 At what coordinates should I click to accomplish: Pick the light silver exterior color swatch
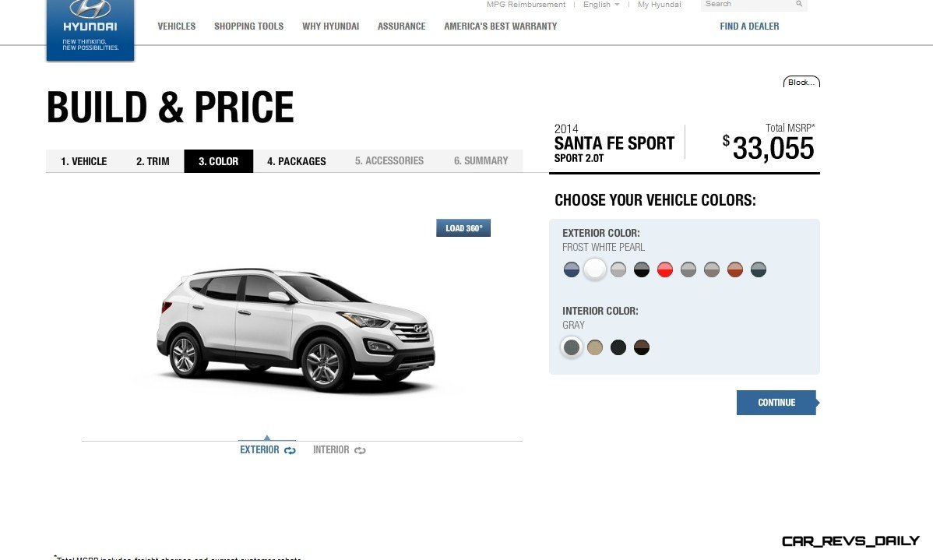point(618,269)
